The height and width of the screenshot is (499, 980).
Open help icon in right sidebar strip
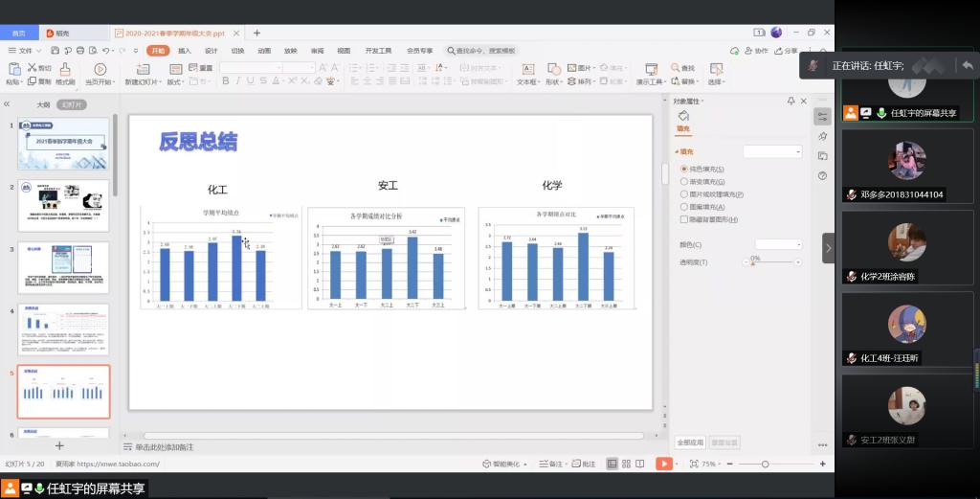(822, 176)
